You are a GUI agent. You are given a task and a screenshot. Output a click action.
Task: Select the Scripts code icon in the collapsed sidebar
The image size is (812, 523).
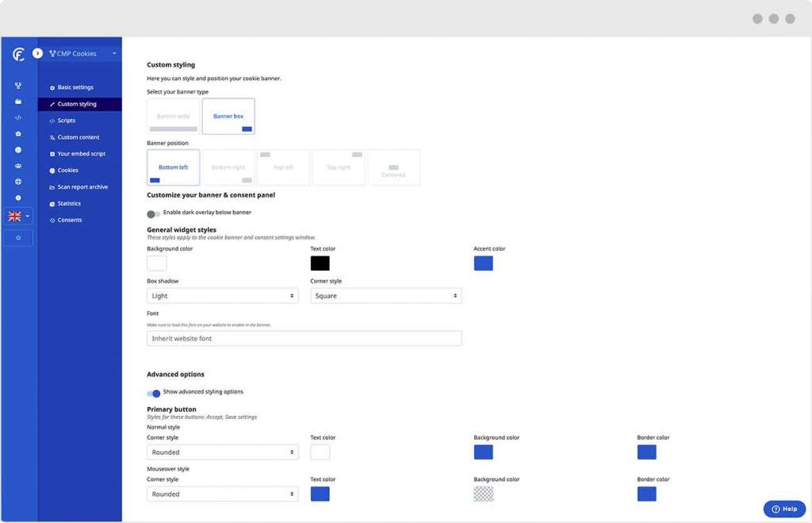point(17,117)
